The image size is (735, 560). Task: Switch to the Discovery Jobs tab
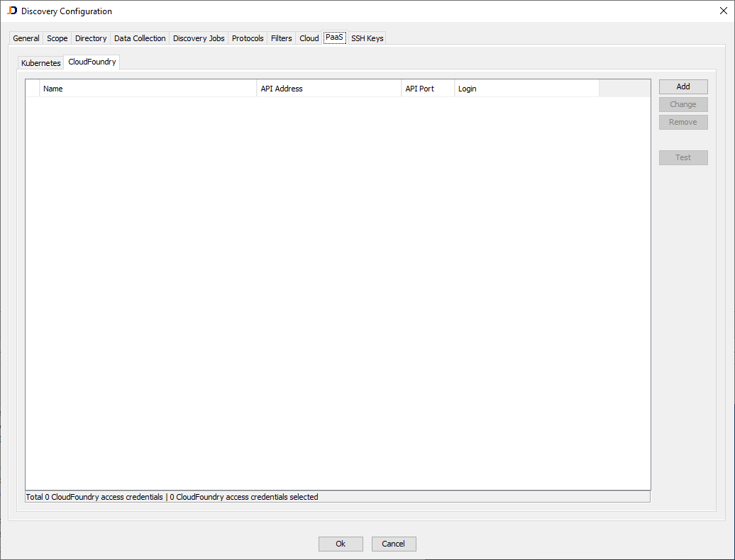click(x=199, y=38)
